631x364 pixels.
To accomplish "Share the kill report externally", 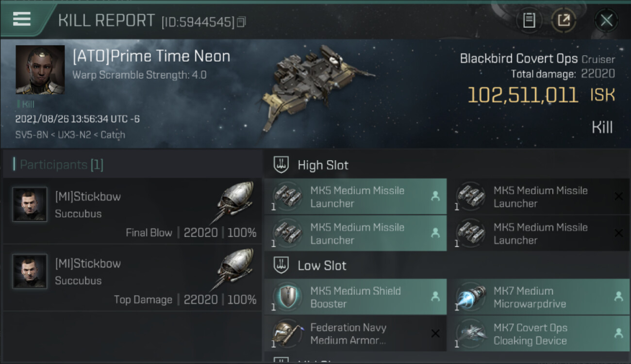I will (564, 20).
